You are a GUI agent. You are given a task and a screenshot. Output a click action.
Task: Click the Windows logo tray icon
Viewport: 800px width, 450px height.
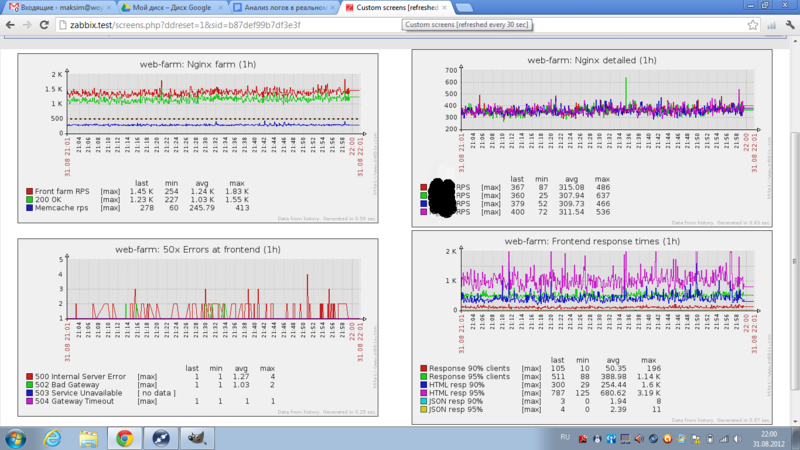(x=682, y=439)
